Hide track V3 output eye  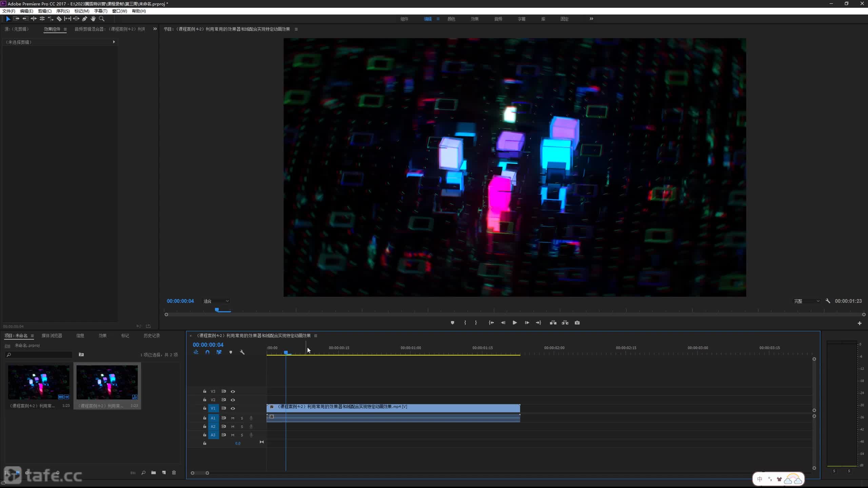click(x=233, y=391)
